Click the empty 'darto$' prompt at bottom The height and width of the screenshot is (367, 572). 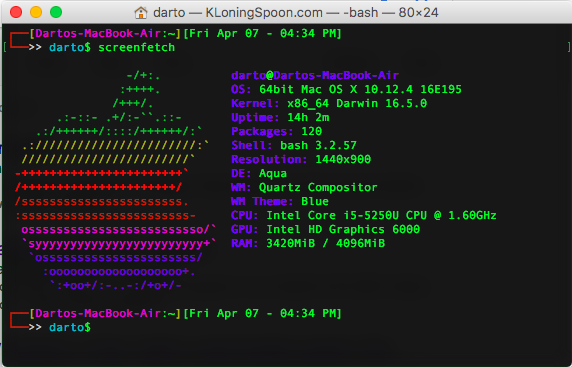tap(70, 327)
